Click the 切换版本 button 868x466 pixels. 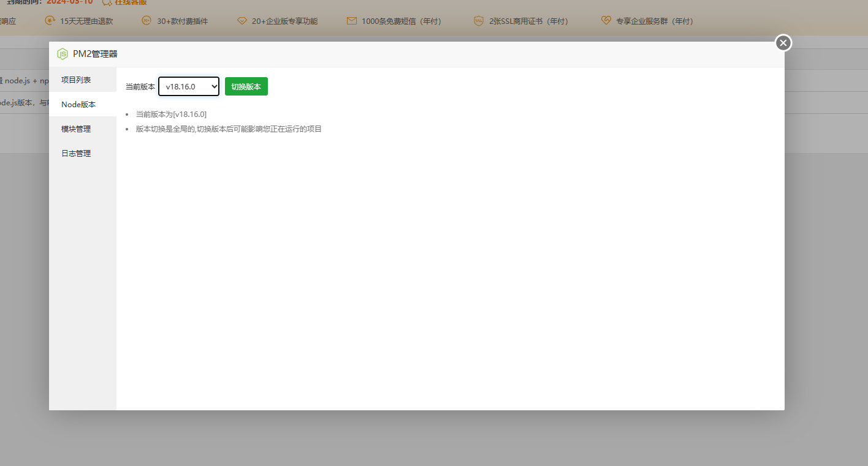click(246, 86)
